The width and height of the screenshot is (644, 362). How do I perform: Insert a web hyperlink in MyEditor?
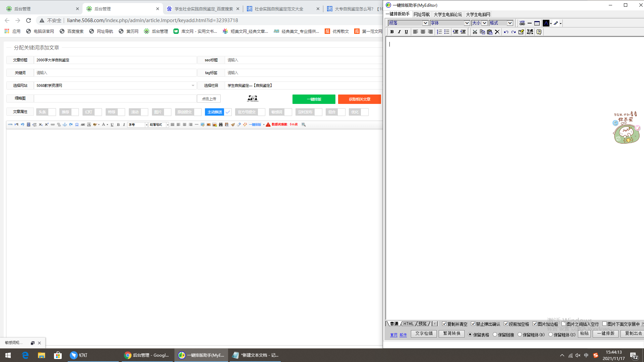coord(522,23)
